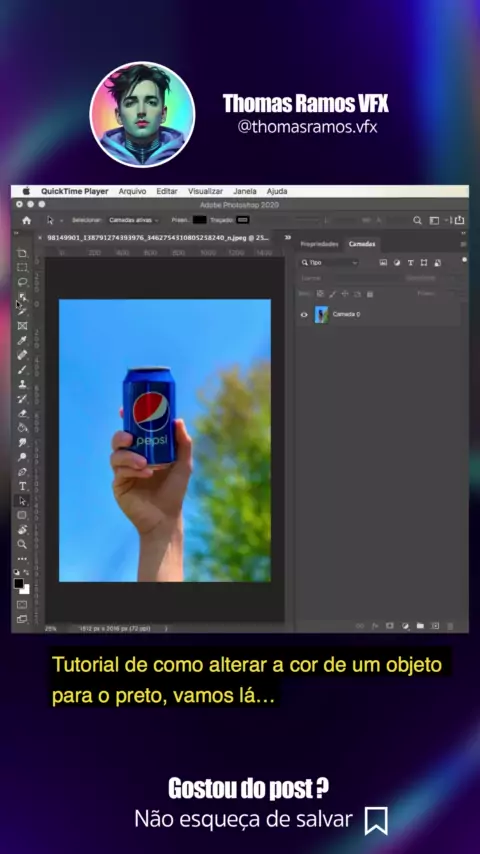
Task: Open the Apple menu
Action: pyautogui.click(x=26, y=191)
